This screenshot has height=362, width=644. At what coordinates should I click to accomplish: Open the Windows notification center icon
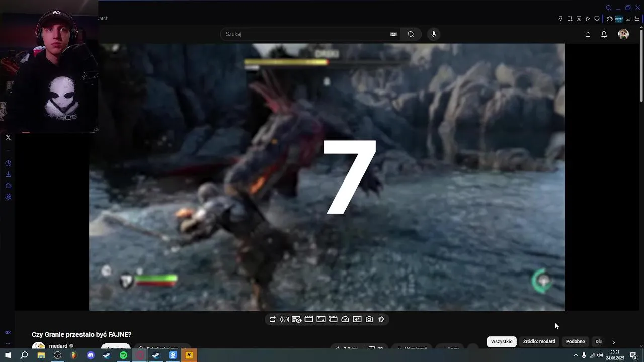(633, 355)
